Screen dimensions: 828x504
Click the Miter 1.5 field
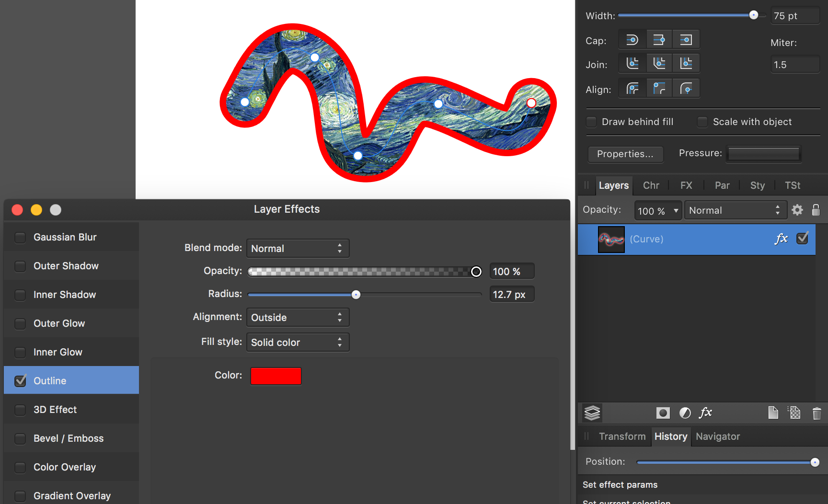795,64
